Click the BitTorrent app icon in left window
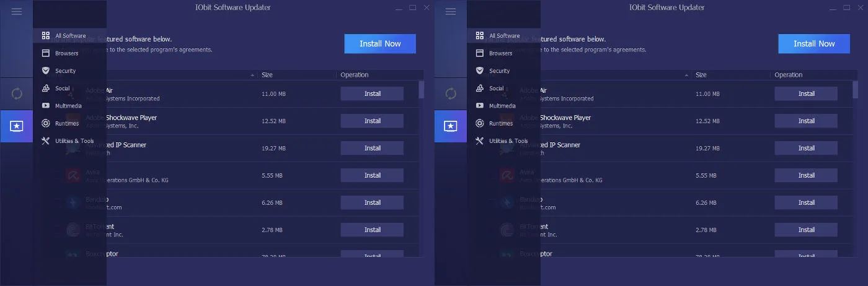Image resolution: width=868 pixels, height=286 pixels. tap(73, 230)
